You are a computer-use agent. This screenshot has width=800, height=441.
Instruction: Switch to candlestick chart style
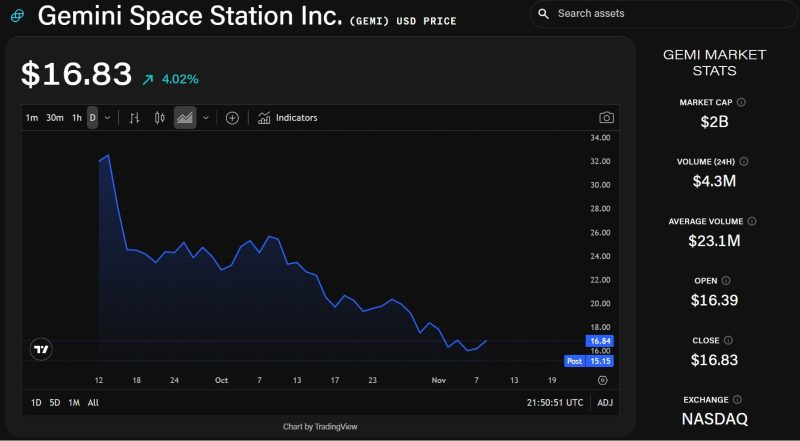point(159,118)
